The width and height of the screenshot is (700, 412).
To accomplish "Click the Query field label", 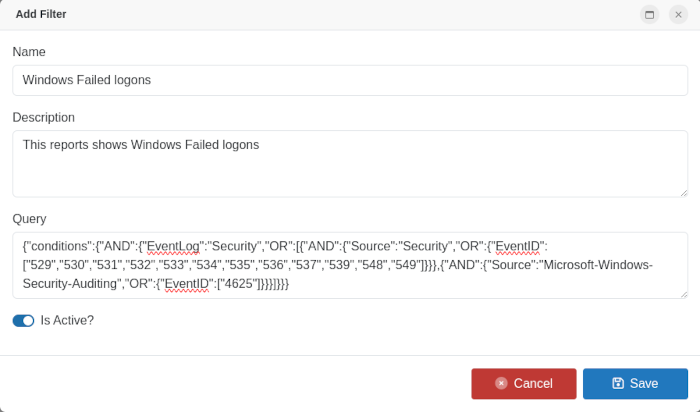I will click(x=30, y=219).
